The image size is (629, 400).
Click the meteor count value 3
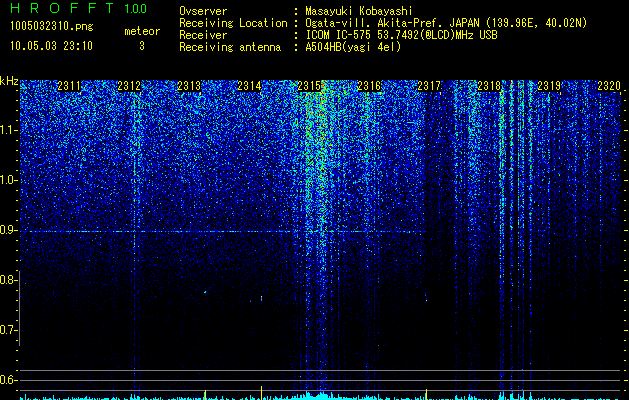[x=142, y=46]
